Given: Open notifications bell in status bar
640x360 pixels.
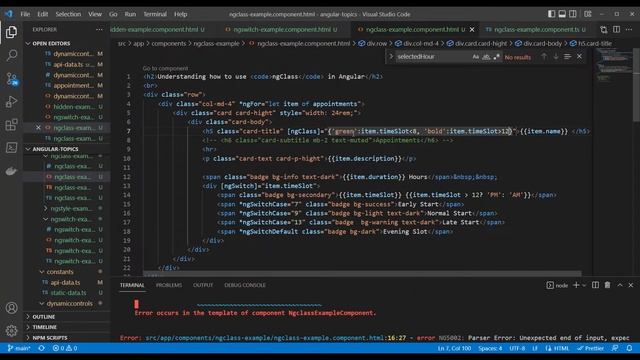Looking at the screenshot, I should coord(629,348).
